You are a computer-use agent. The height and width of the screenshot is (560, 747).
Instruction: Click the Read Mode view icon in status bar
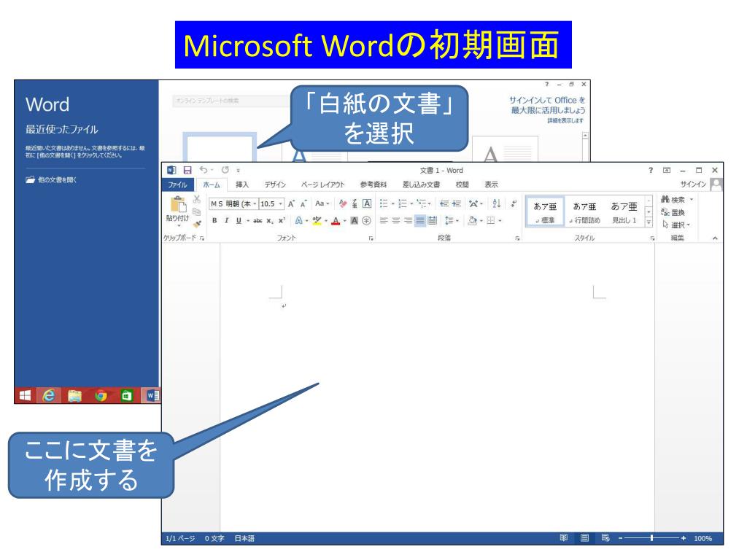(564, 538)
